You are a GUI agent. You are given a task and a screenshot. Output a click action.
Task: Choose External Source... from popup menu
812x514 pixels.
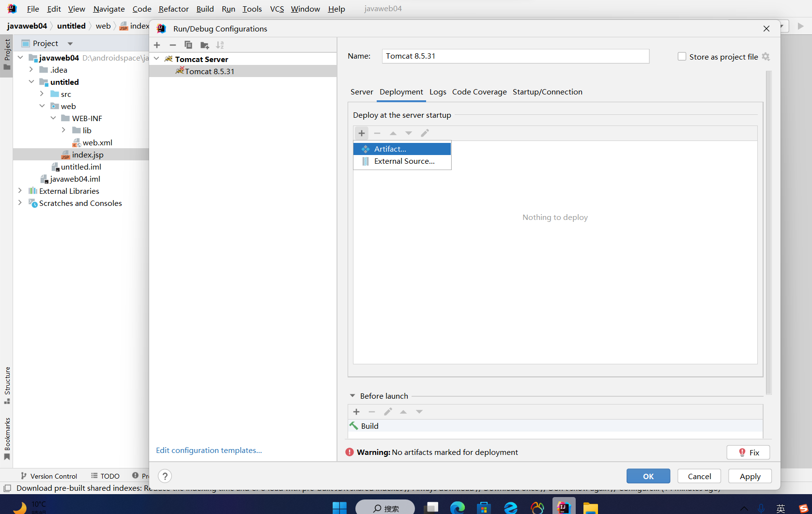tap(402, 161)
